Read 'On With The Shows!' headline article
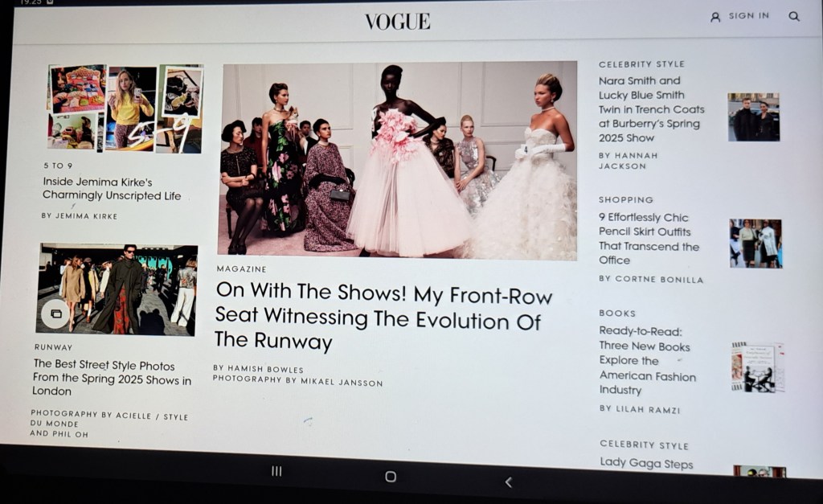The width and height of the screenshot is (823, 504). pyautogui.click(x=383, y=318)
